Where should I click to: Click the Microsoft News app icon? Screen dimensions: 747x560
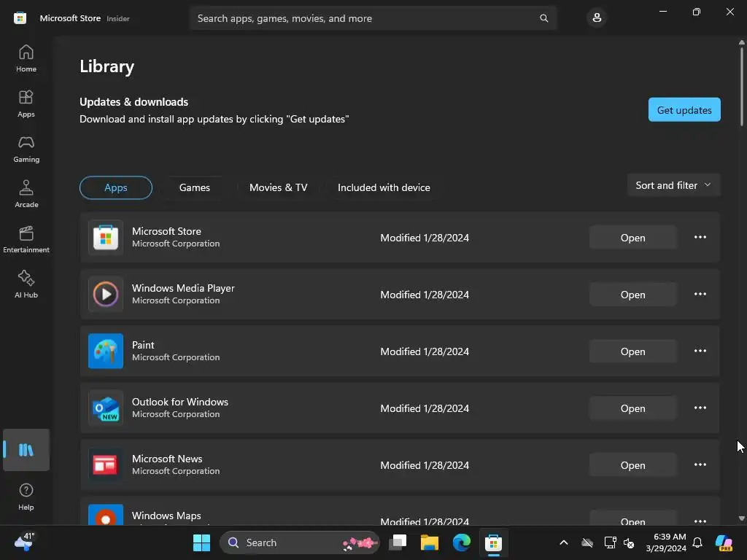106,464
